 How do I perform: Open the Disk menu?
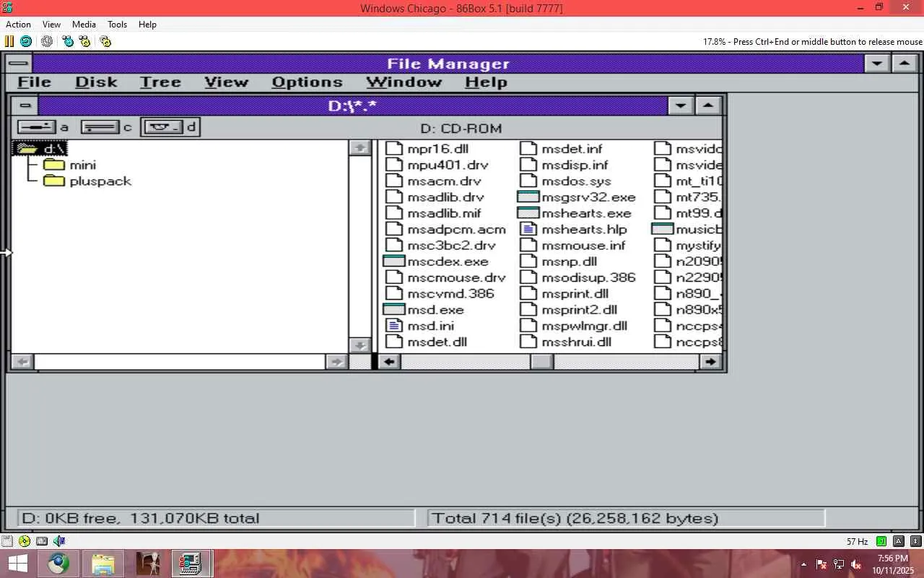point(96,82)
